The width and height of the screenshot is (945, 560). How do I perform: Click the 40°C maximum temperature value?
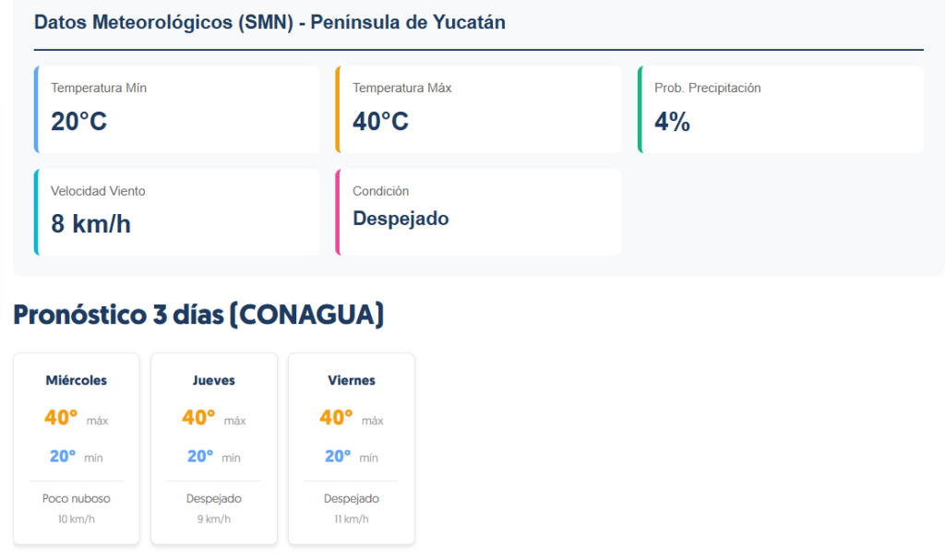(380, 122)
